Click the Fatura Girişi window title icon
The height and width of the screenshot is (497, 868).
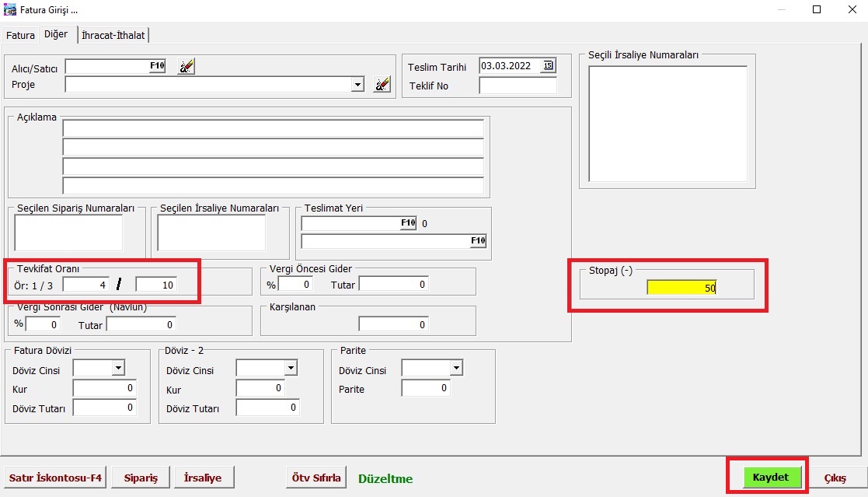[10, 10]
